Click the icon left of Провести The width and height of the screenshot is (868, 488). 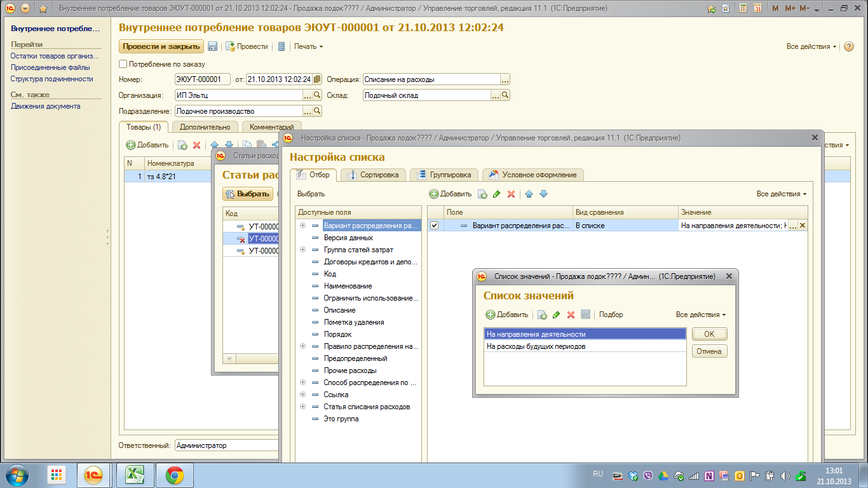point(231,46)
